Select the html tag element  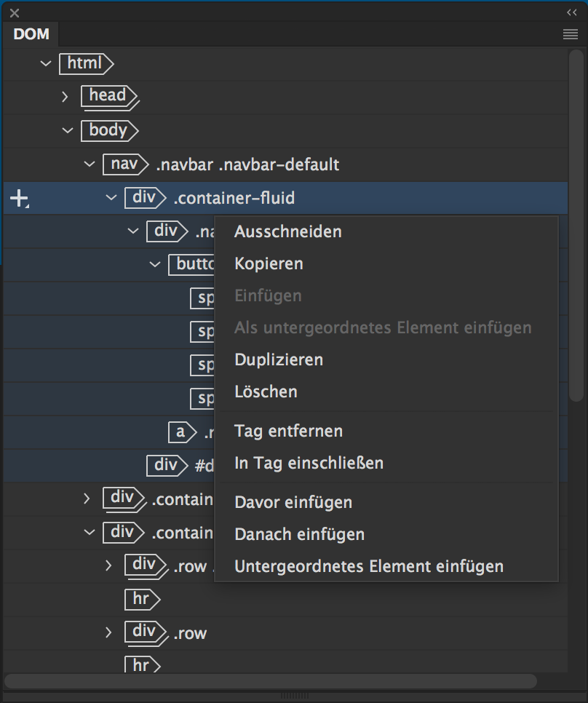85,64
